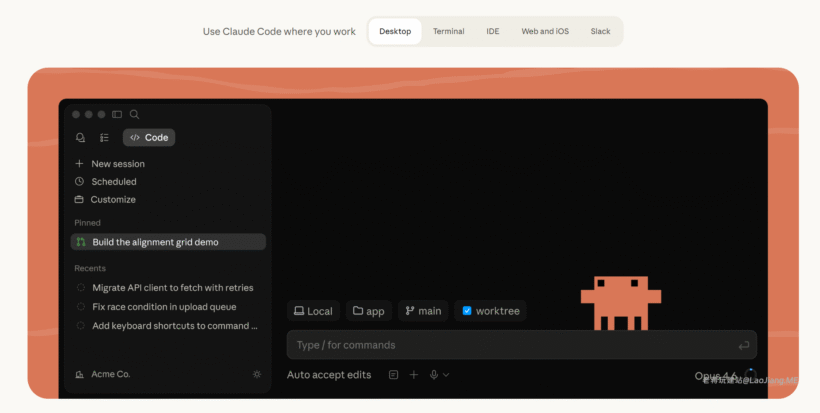The height and width of the screenshot is (413, 820).
Task: Click the Pinned section label
Action: [87, 223]
